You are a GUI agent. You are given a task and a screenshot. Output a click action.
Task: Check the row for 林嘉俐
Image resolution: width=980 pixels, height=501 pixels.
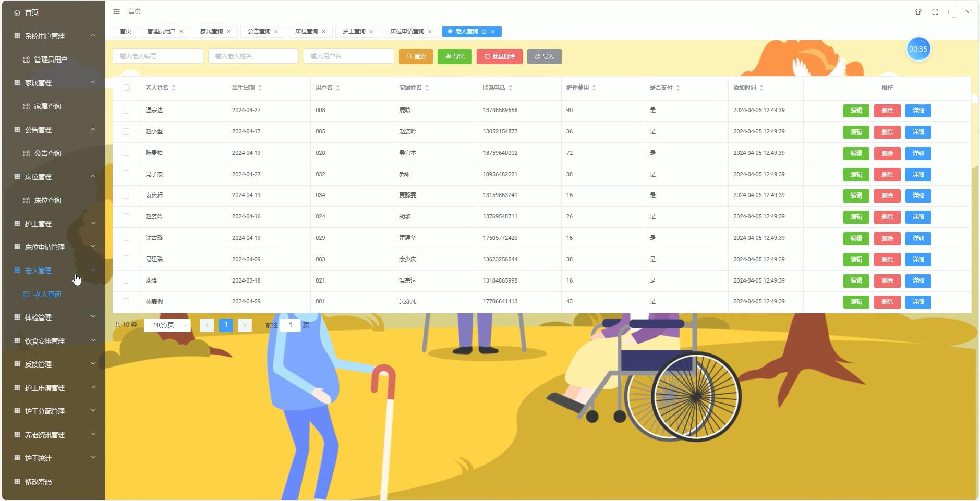point(126,301)
